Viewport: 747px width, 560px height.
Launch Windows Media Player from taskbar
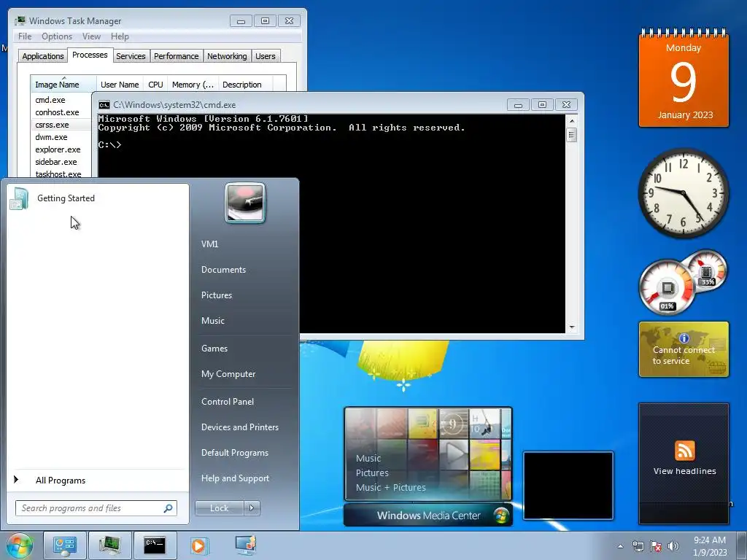(x=198, y=545)
